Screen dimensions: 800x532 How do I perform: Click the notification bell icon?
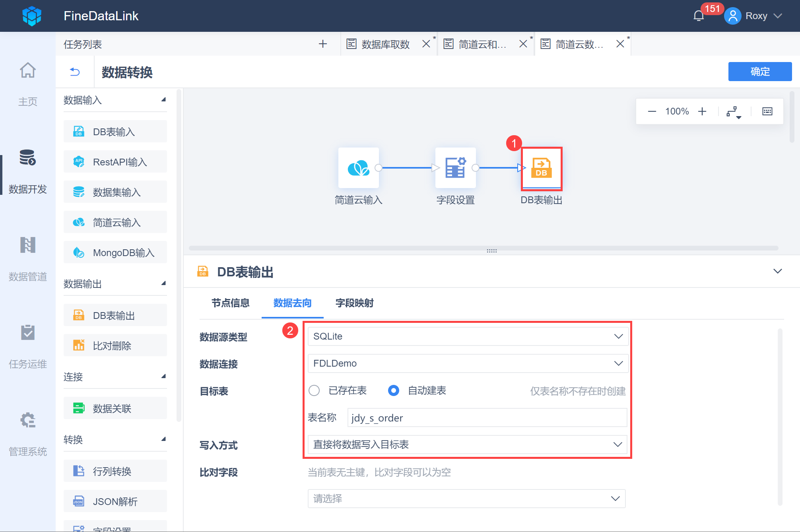698,16
